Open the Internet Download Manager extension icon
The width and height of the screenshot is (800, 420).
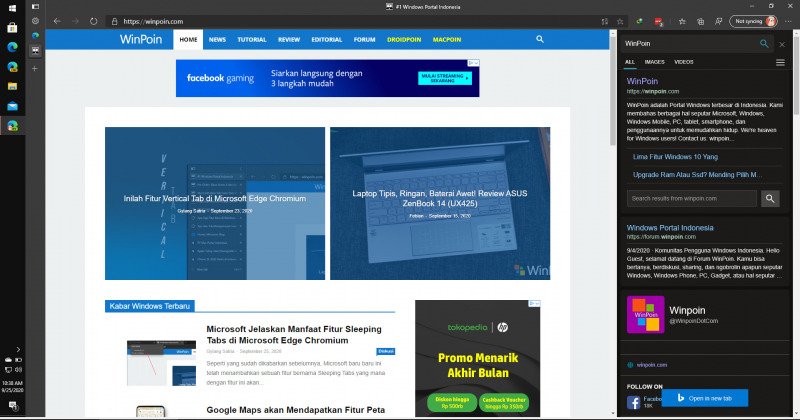(639, 21)
